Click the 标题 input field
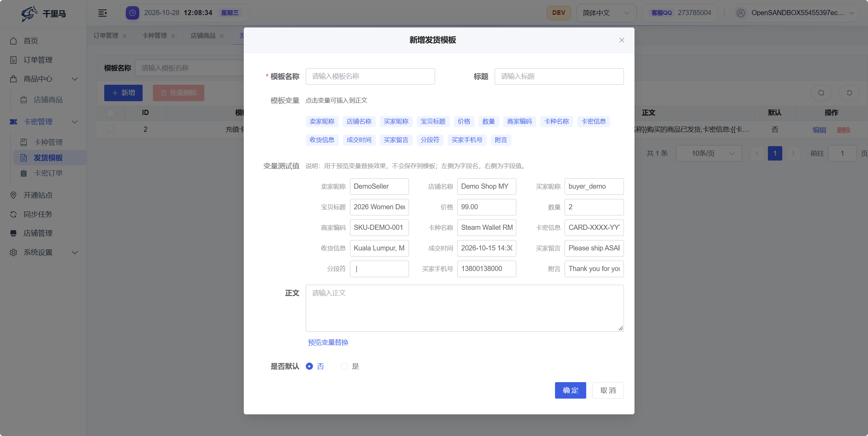The height and width of the screenshot is (436, 868). click(559, 76)
